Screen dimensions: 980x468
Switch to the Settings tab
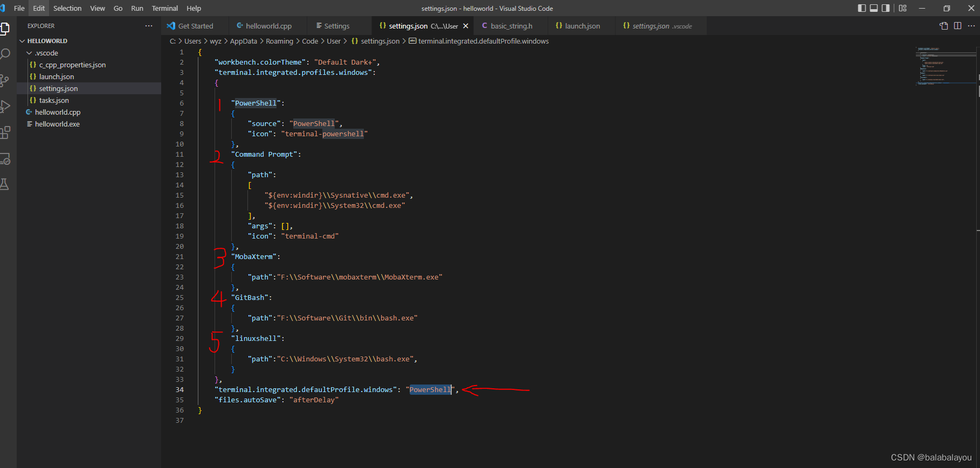[337, 26]
